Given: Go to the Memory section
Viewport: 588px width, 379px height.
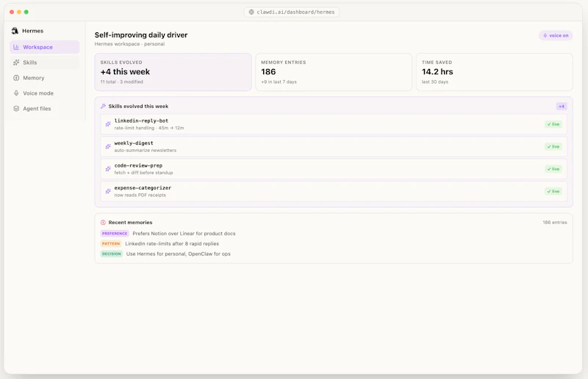Looking at the screenshot, I should [45, 78].
